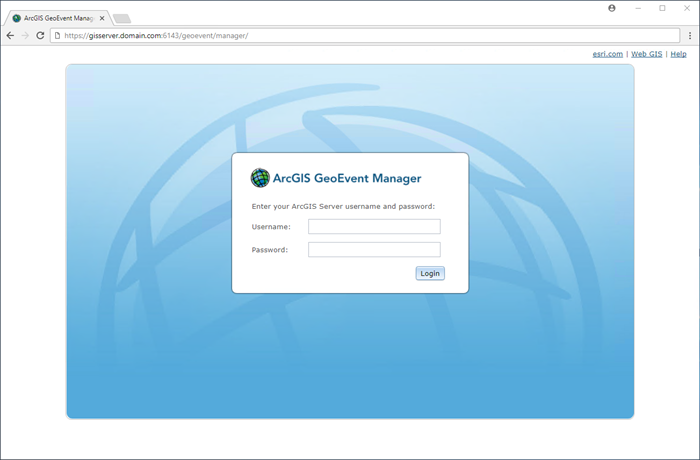
Task: Close the browser window
Action: 686,8
